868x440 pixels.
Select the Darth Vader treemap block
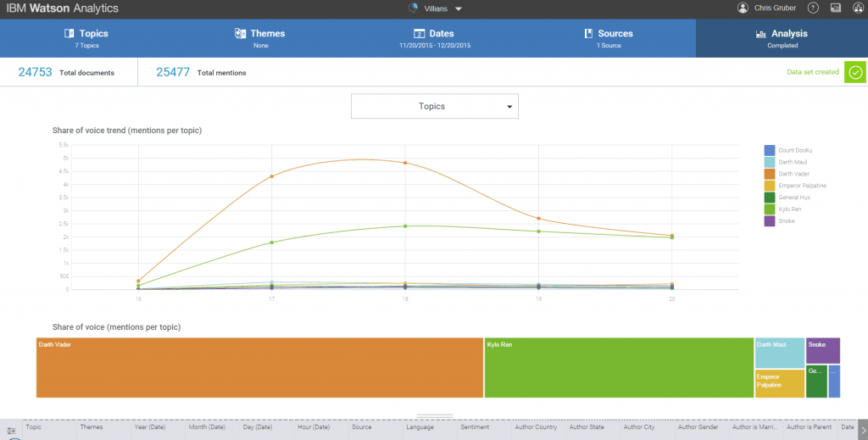(x=259, y=367)
